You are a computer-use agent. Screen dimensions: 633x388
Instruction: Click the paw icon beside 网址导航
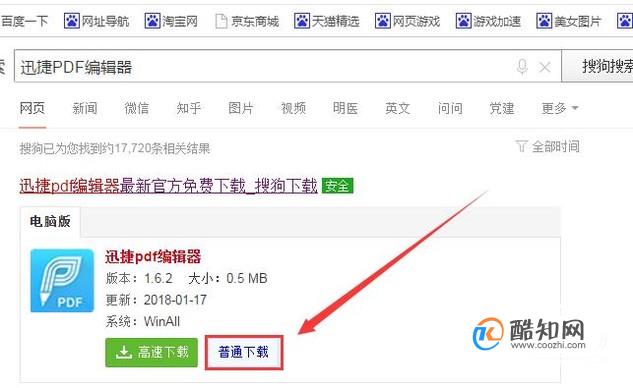[x=72, y=21]
